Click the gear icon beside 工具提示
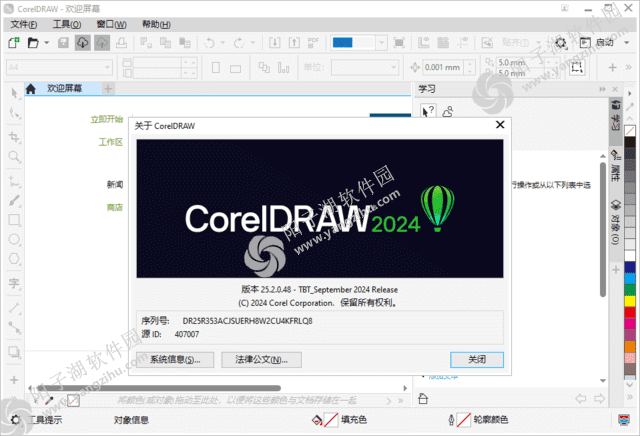This screenshot has height=436, width=640. (x=15, y=420)
